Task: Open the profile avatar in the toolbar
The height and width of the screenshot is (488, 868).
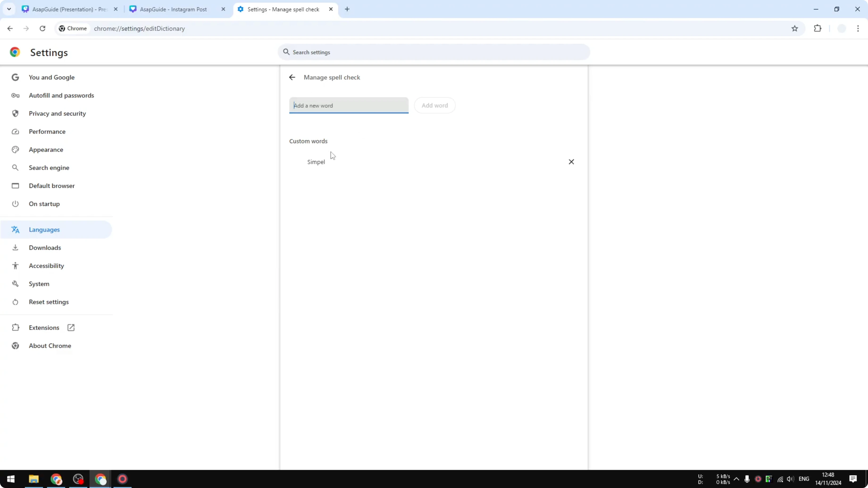Action: tap(841, 28)
